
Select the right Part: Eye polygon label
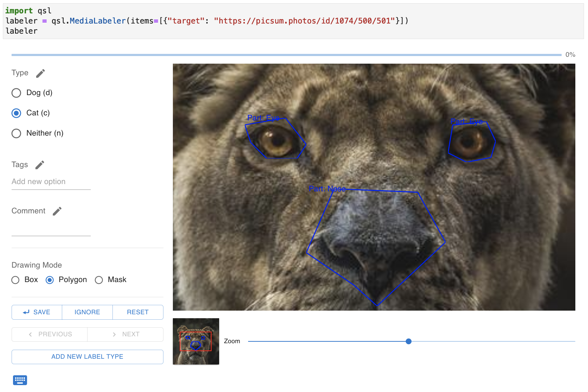tap(466, 122)
